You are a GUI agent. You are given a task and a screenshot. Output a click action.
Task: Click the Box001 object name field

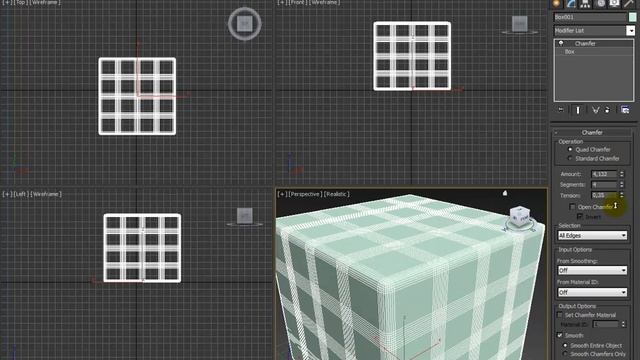(x=590, y=17)
